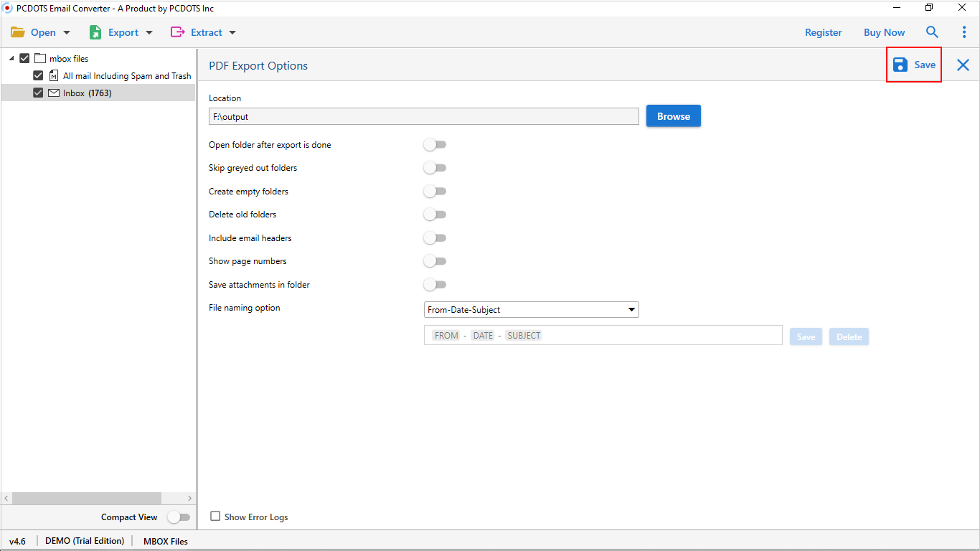Toggle Open folder after export is done
This screenshot has width=980, height=551.
[x=435, y=145]
